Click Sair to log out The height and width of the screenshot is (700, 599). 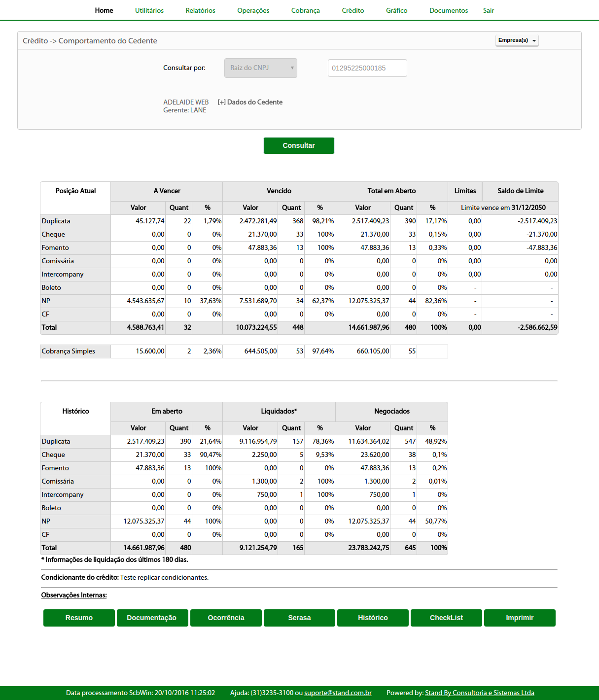(x=488, y=10)
